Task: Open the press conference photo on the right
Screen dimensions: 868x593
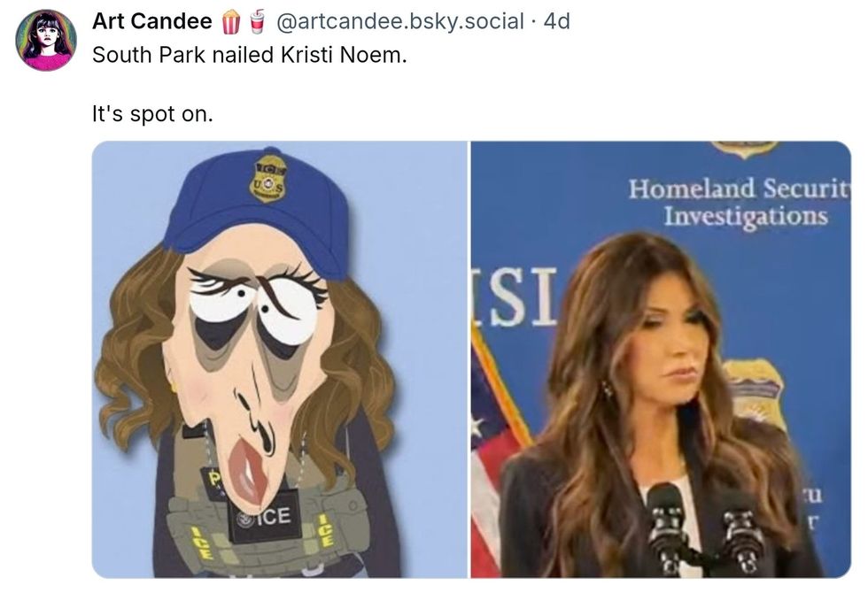Action: 660,358
